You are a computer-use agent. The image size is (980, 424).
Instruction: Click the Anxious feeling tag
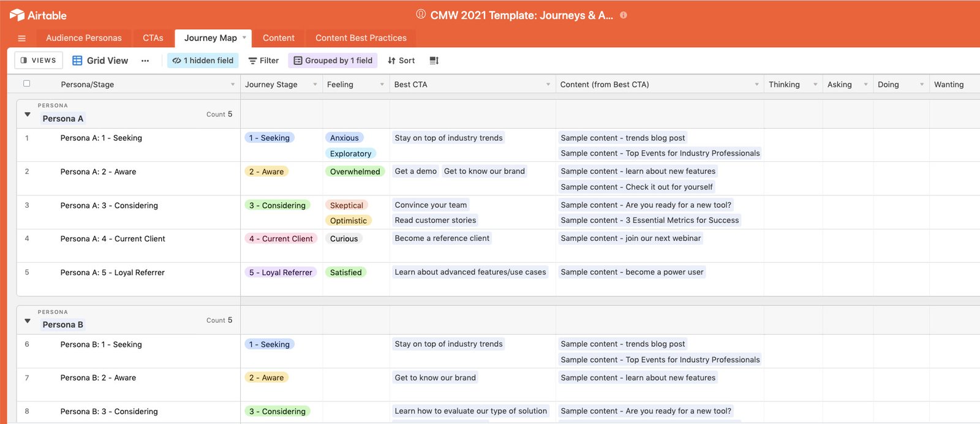click(x=344, y=138)
